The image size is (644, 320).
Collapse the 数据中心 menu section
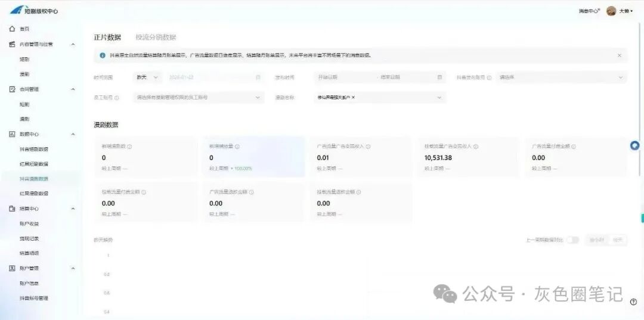click(73, 134)
